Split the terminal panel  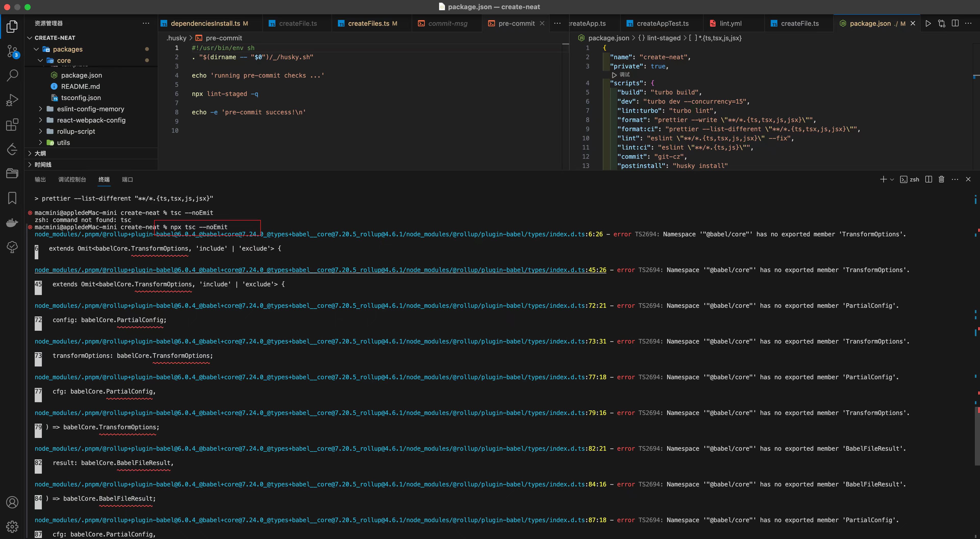[928, 179]
